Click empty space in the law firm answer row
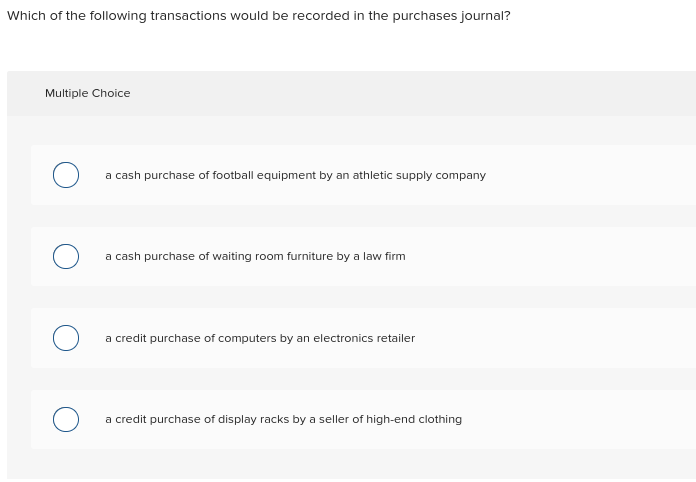The image size is (696, 482). click(x=550, y=257)
